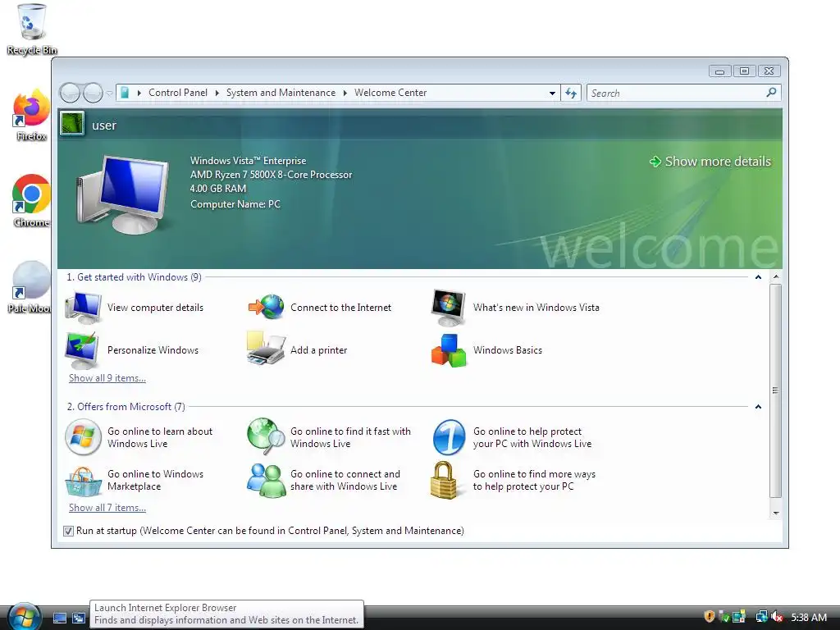Click the computer image in the welcome banner

[x=123, y=195]
